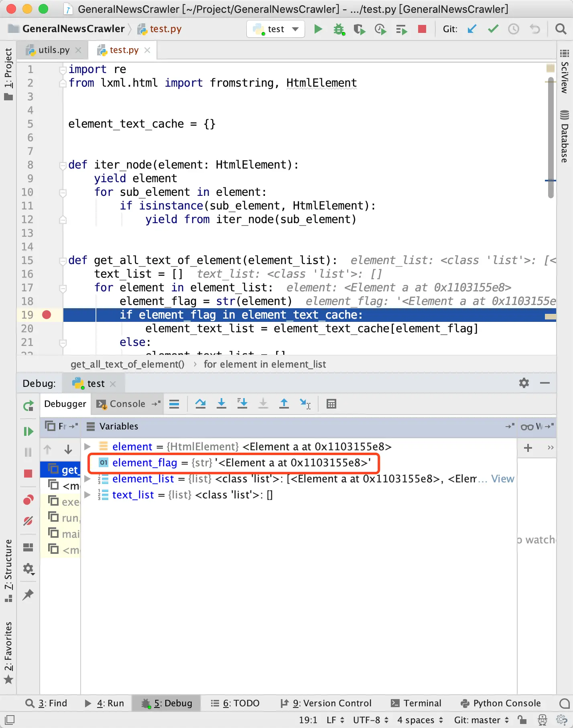Open the test run configuration dropdown
573x728 pixels.
[276, 29]
